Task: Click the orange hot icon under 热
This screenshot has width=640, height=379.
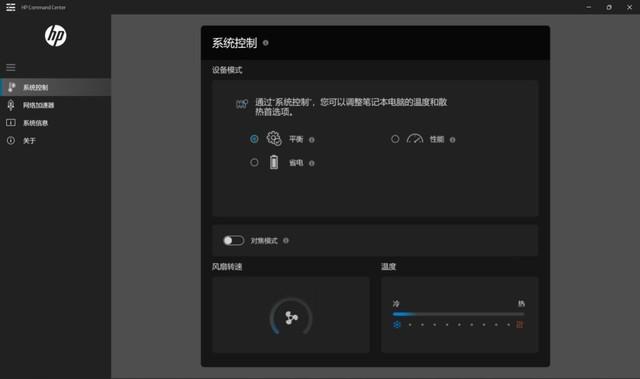Action: [520, 325]
